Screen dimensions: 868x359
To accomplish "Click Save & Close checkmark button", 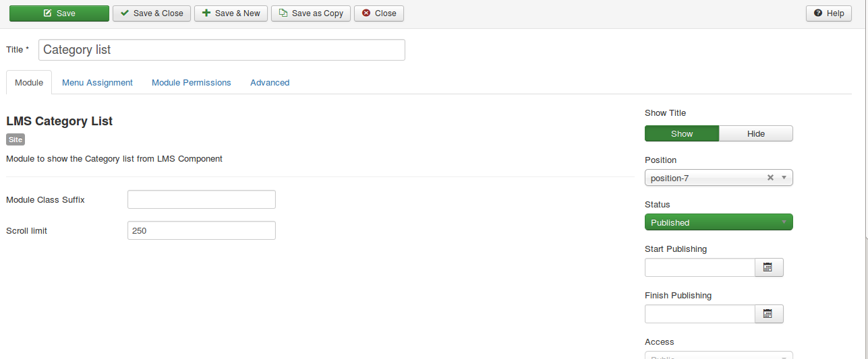I will (152, 13).
